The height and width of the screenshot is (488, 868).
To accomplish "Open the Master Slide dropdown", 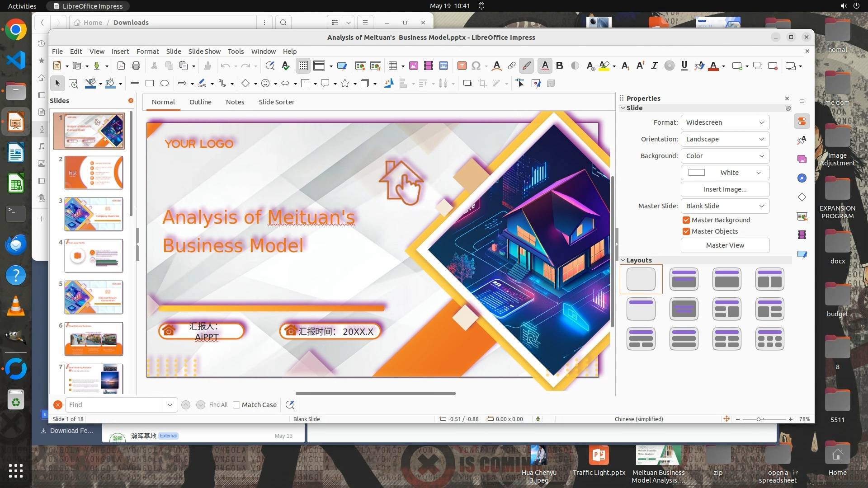I will click(x=725, y=206).
